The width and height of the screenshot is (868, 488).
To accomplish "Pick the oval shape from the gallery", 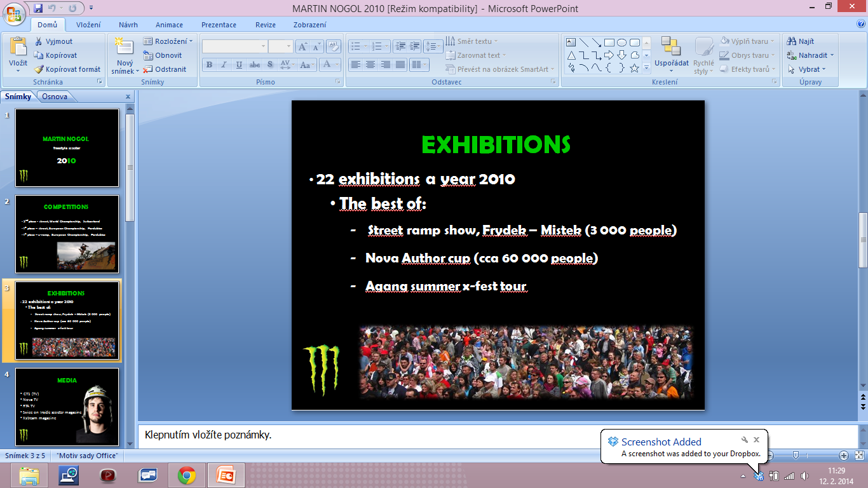I will coord(621,43).
